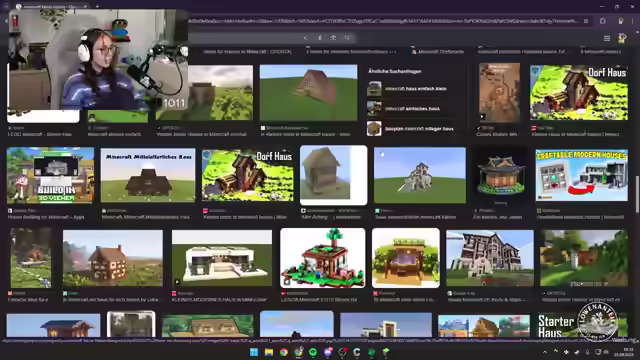640x360 pixels.
Task: Click the magnifying glass search icon
Action: tap(347, 38)
